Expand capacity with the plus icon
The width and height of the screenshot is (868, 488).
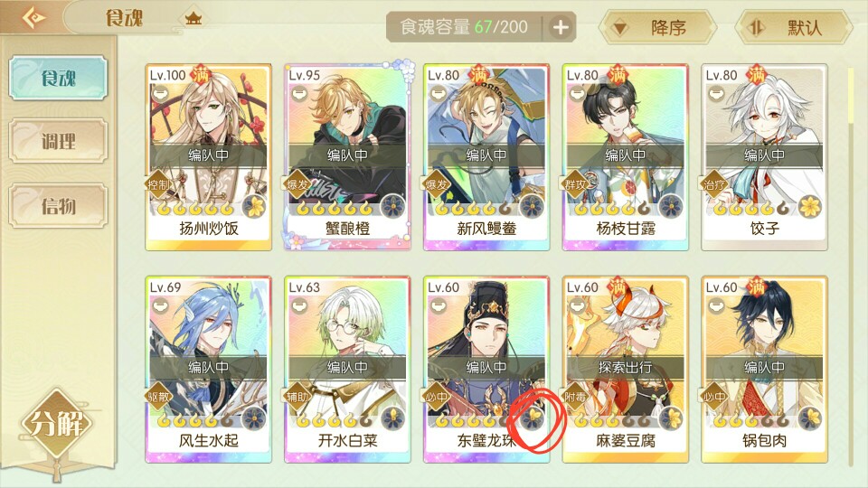[x=561, y=27]
